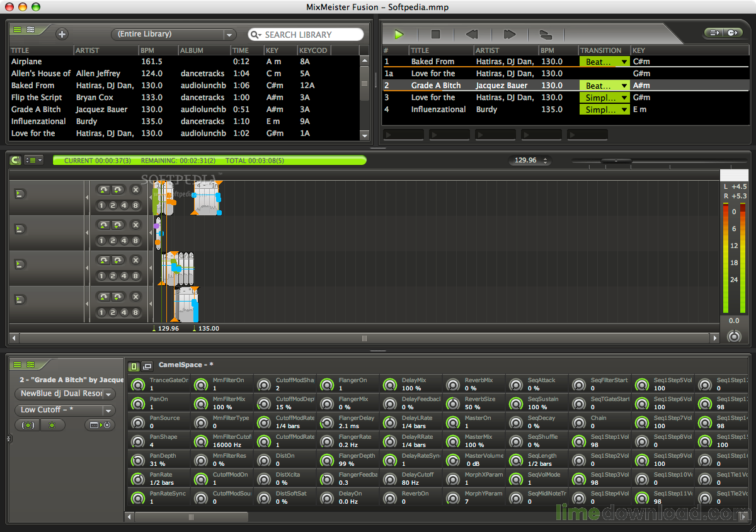Click the effect knob view icon beside CamelSpace

(134, 366)
